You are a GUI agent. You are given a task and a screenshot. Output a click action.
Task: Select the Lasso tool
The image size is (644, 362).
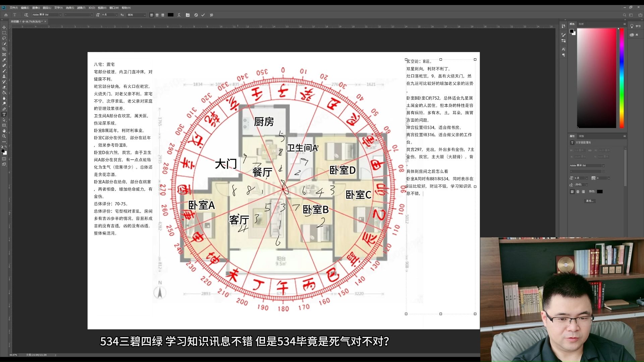[x=4, y=38]
